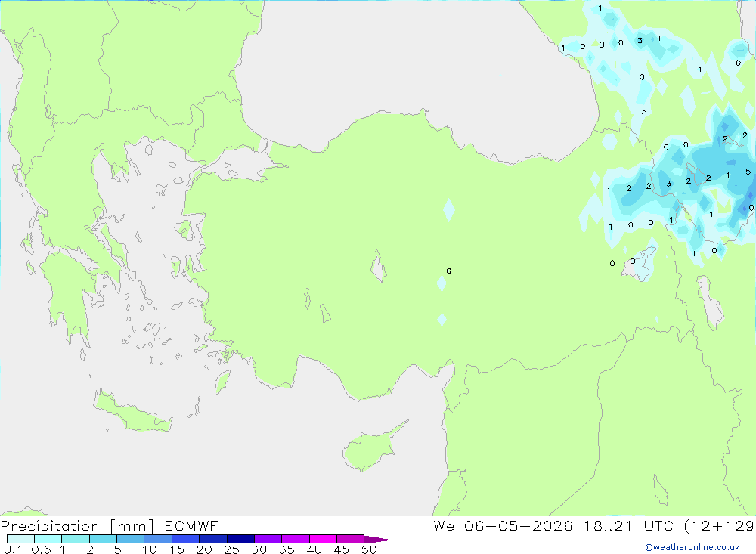Click the legend swatch between 0.5 and 1

[48, 539]
